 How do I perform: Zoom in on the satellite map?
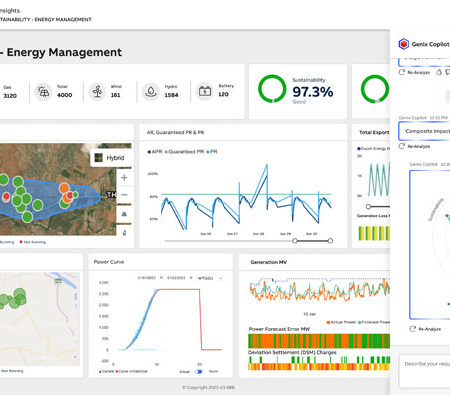[124, 178]
